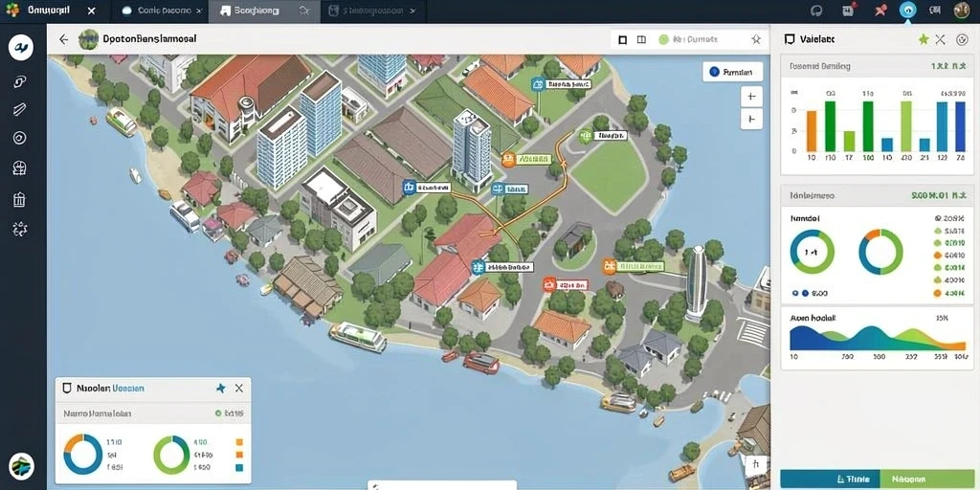Screen dimensions: 980x490
Task: Select the split-pane view icon in map toolbar
Action: [x=641, y=39]
